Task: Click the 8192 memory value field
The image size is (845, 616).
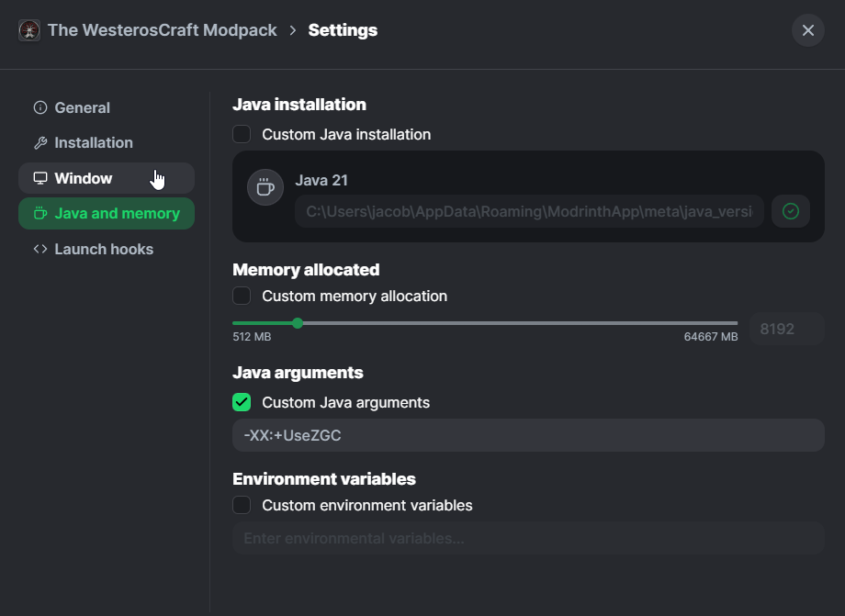Action: click(787, 329)
